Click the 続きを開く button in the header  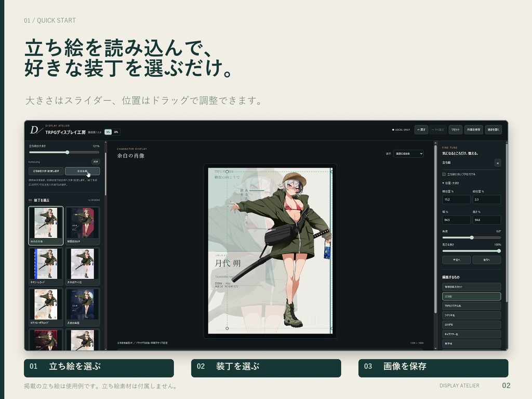[494, 129]
